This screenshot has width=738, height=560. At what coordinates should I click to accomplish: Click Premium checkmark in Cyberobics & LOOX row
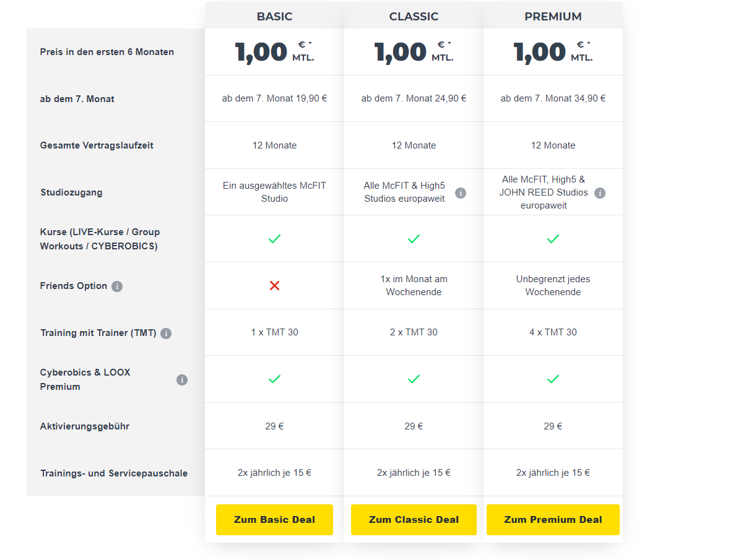553,379
